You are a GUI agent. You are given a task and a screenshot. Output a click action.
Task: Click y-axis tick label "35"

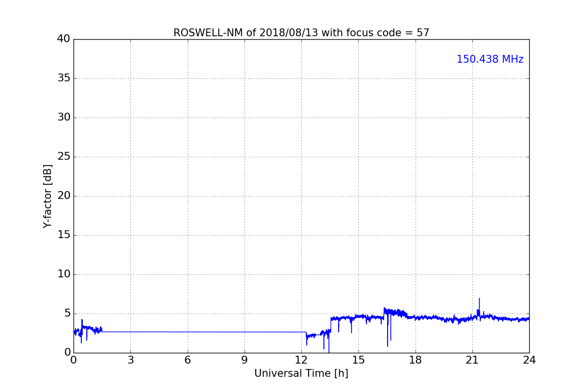[64, 78]
